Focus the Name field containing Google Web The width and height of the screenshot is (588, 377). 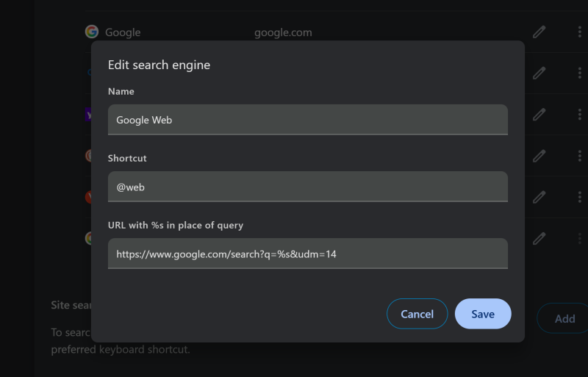(307, 120)
